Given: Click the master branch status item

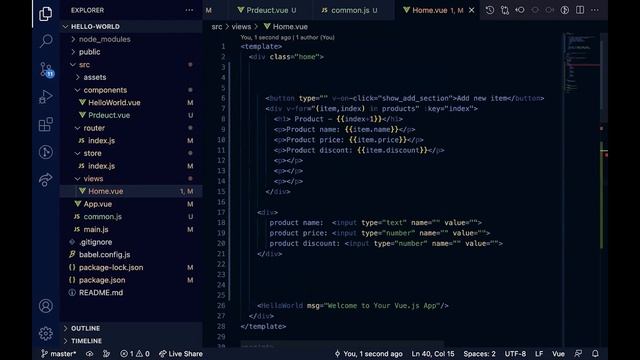Looking at the screenshot, I should [58, 354].
